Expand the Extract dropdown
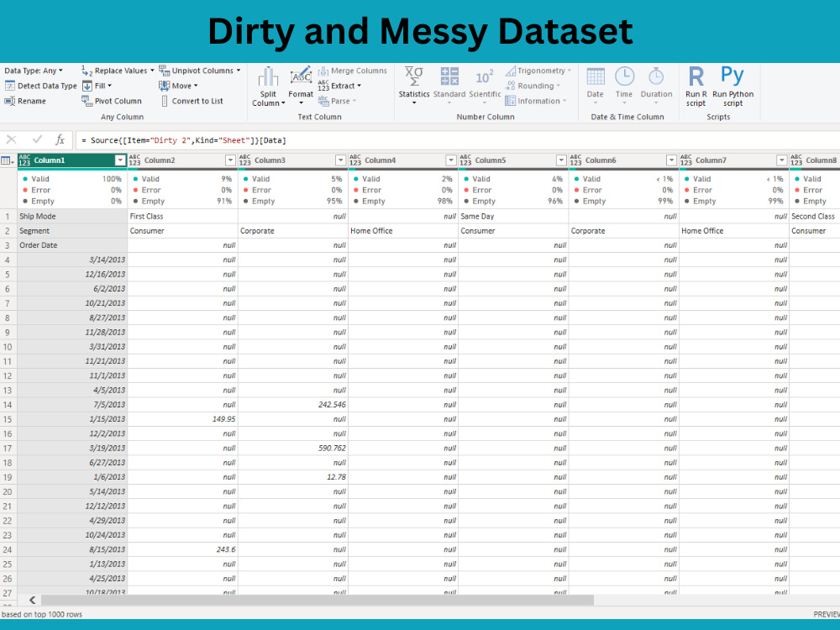The image size is (840, 630). tap(359, 86)
